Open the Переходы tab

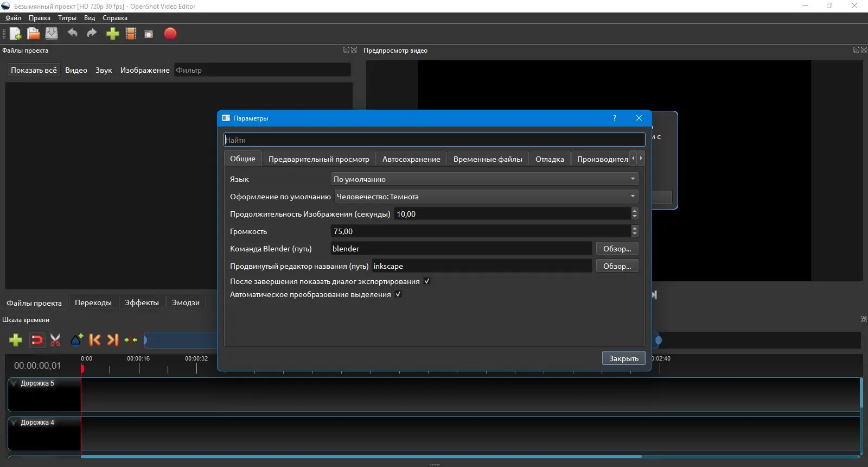(x=93, y=302)
